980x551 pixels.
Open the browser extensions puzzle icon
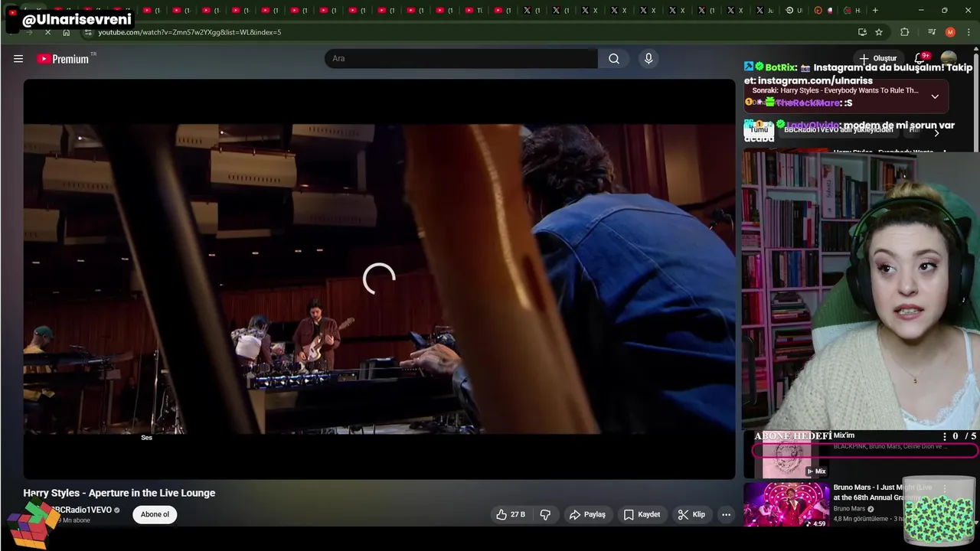point(905,32)
